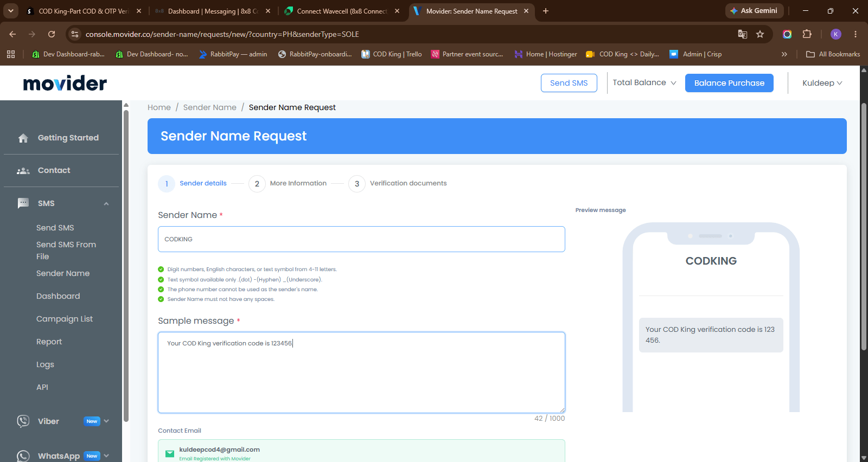Bookmark this page with the star icon
Image resolution: width=868 pixels, height=462 pixels.
click(760, 34)
